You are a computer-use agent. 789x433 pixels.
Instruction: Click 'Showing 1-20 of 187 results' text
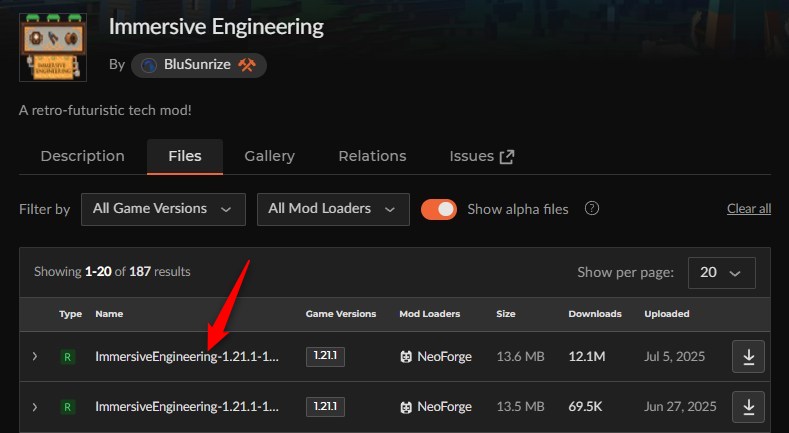(112, 272)
